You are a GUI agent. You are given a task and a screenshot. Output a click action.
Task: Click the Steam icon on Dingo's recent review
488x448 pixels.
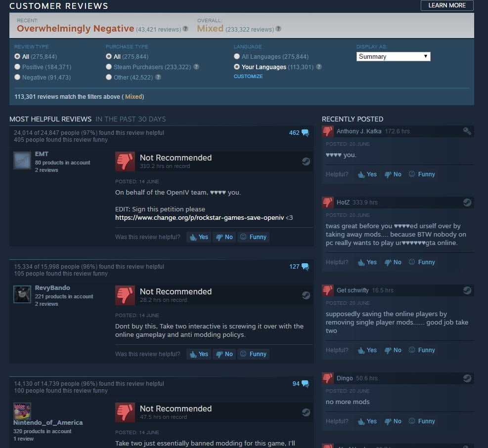click(x=467, y=378)
